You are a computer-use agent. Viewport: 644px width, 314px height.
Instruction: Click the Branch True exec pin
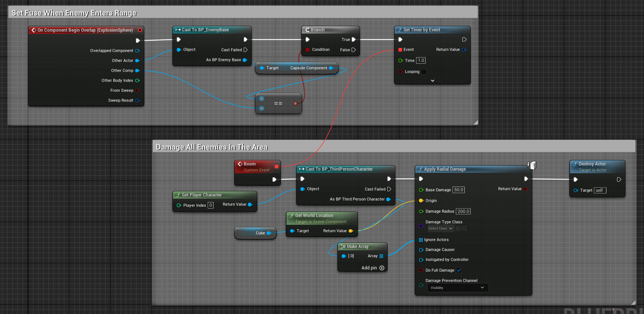pyautogui.click(x=354, y=39)
